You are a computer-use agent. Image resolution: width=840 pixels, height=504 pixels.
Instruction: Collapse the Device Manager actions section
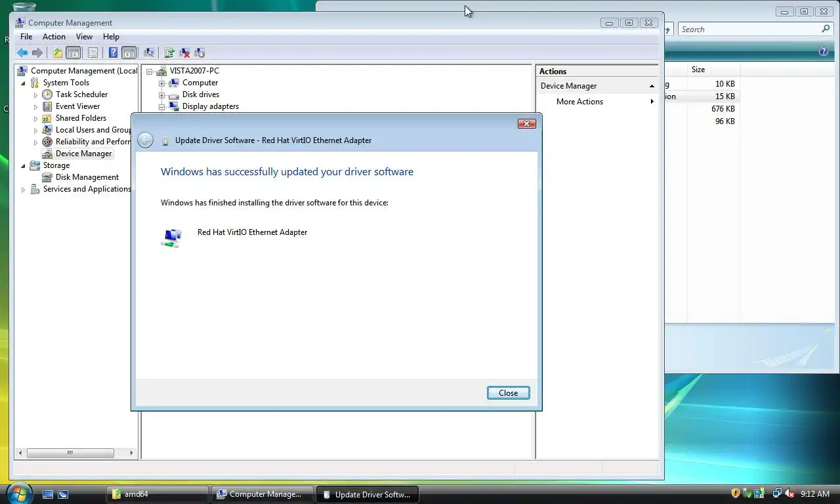tap(652, 86)
